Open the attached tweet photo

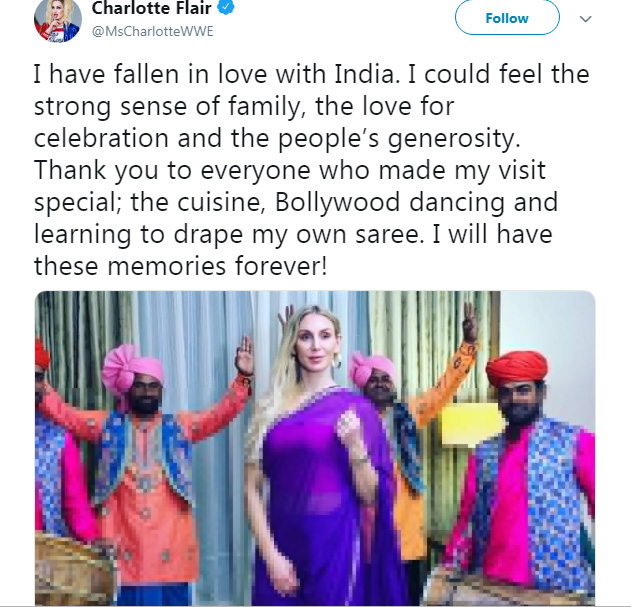coord(315,448)
